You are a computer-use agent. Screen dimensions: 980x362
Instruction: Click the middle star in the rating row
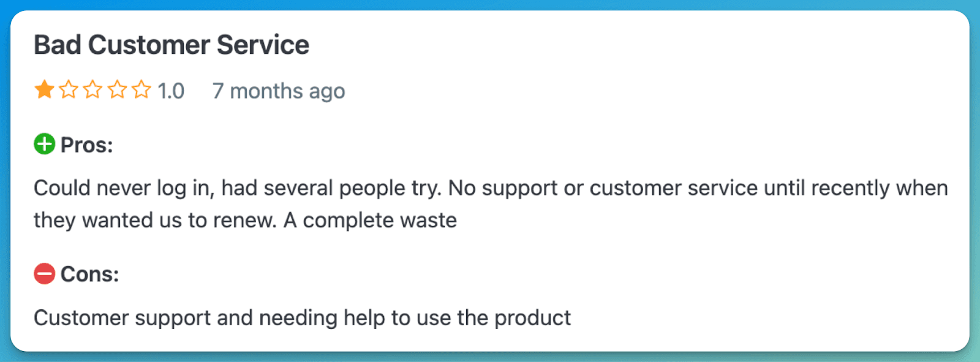pyautogui.click(x=93, y=90)
